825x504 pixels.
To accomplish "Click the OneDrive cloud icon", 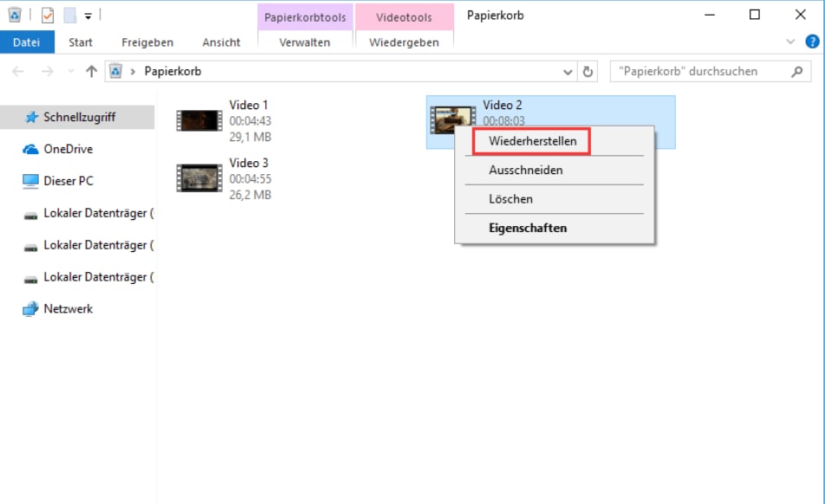I will (x=30, y=150).
